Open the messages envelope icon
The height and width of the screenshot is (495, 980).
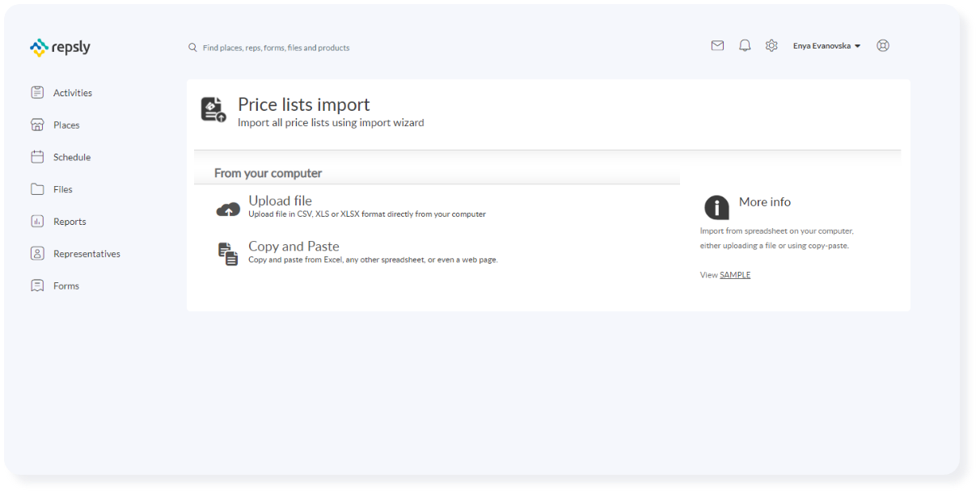[x=717, y=45]
